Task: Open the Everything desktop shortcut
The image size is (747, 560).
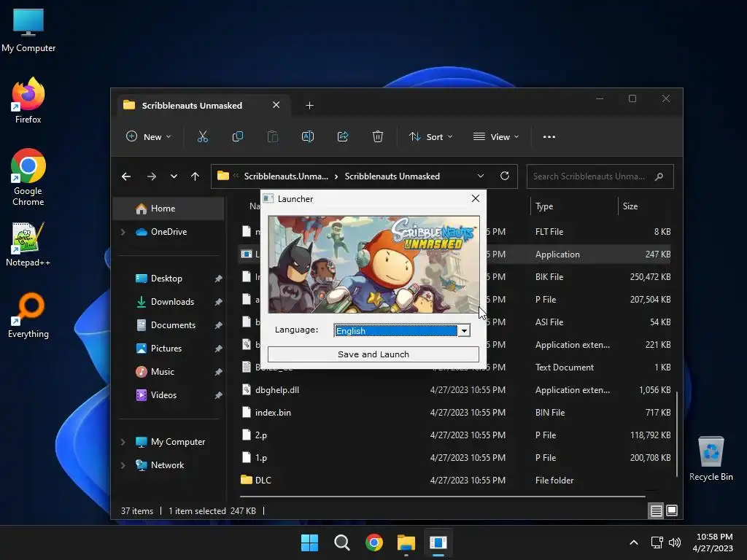Action: [x=28, y=315]
